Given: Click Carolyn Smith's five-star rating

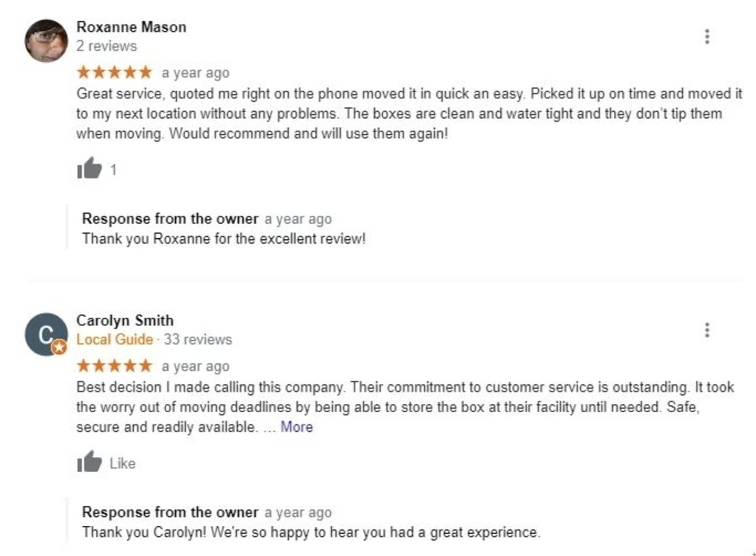Looking at the screenshot, I should pos(114,366).
